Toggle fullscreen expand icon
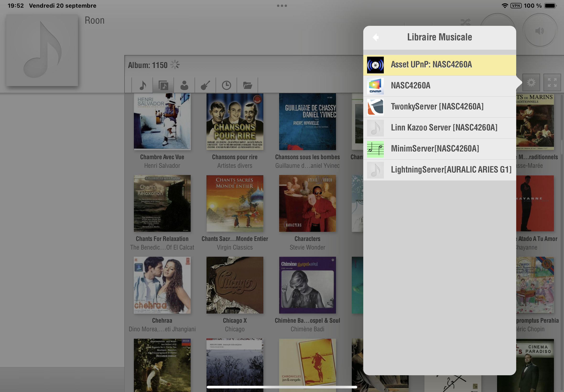This screenshot has width=564, height=392. [x=552, y=82]
